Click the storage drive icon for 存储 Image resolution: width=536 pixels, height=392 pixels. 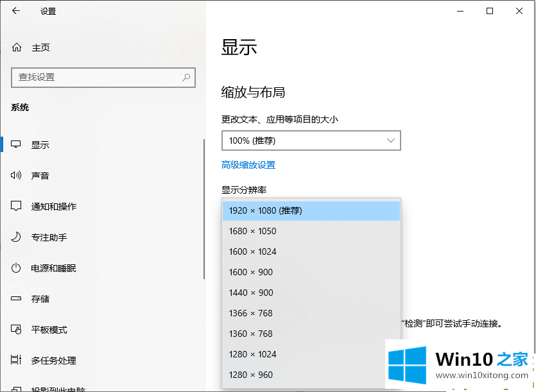(x=16, y=298)
